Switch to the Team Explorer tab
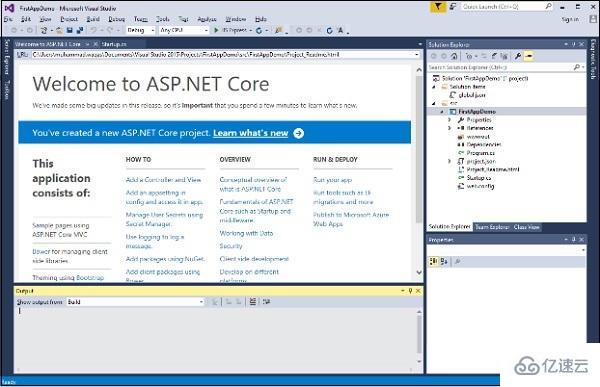600x387 pixels. coord(492,227)
